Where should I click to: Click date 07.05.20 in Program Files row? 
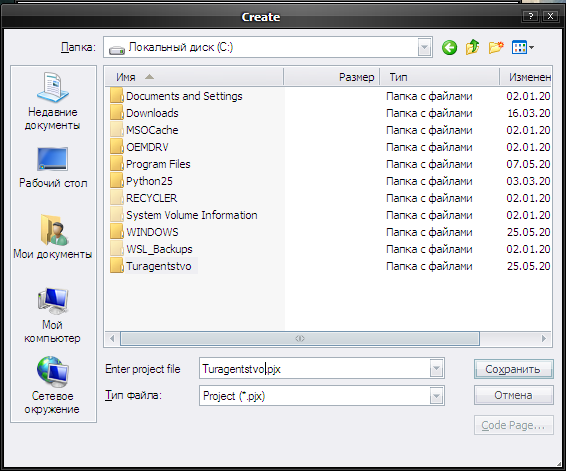coord(528,164)
